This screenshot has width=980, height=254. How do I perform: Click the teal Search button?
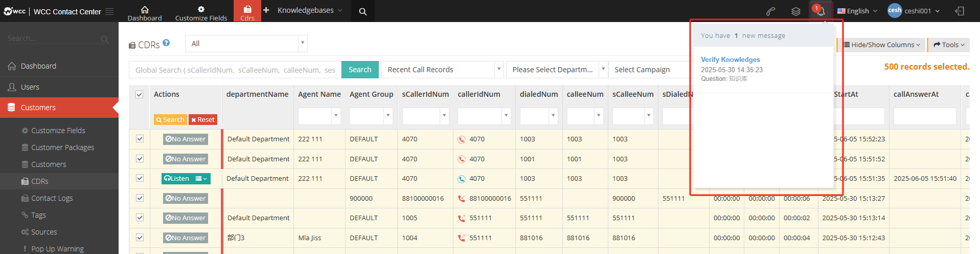[x=360, y=70]
